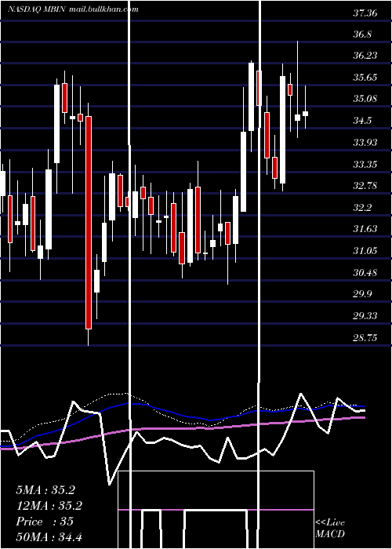Select the 28.75 price axis label
The image size is (392, 549).
pos(365,338)
